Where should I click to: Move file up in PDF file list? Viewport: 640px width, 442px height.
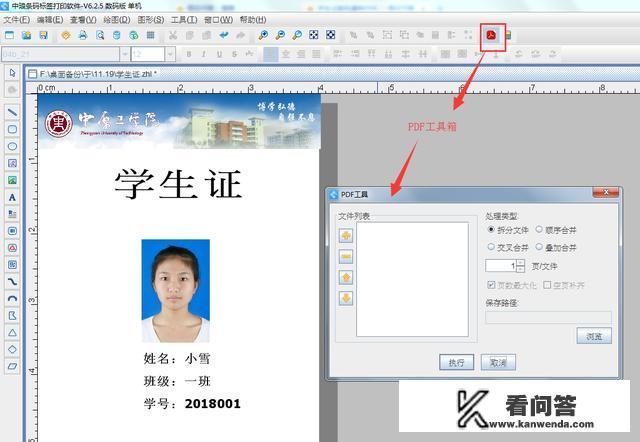coord(346,278)
